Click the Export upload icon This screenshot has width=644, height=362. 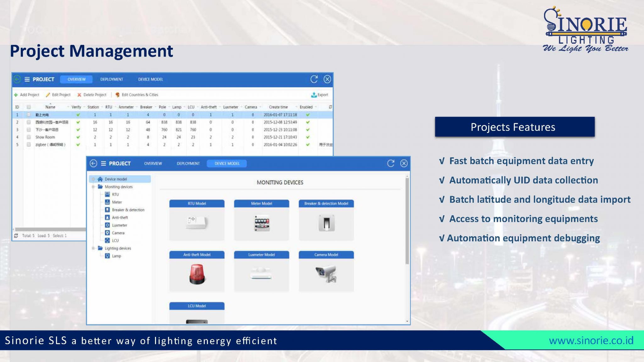coord(314,95)
